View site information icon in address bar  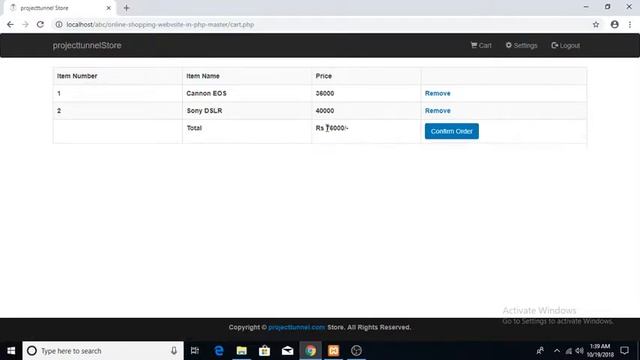pos(59,24)
